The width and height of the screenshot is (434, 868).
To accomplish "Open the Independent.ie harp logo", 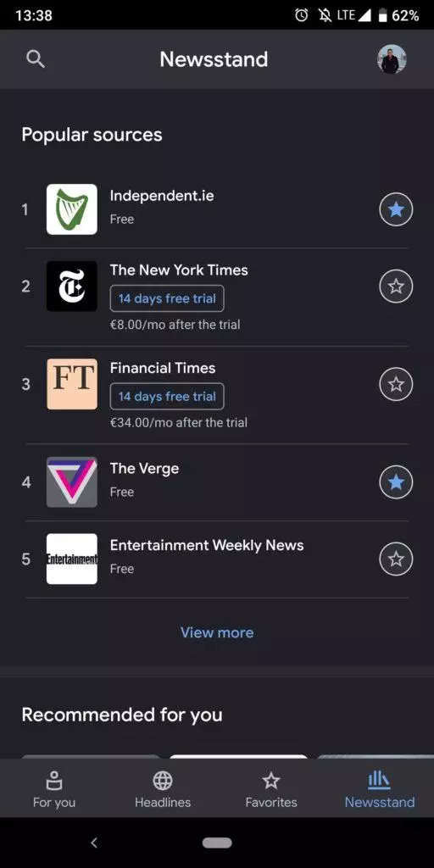I will (x=72, y=209).
